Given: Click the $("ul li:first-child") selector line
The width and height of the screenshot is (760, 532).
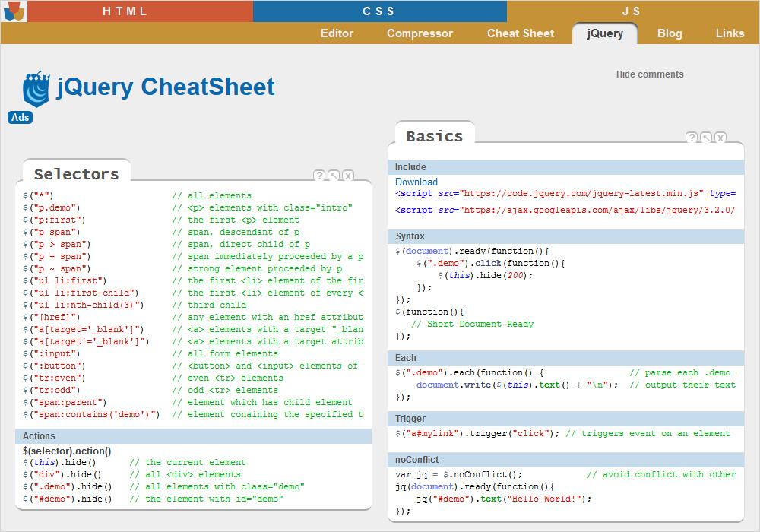Looking at the screenshot, I should pos(193,293).
